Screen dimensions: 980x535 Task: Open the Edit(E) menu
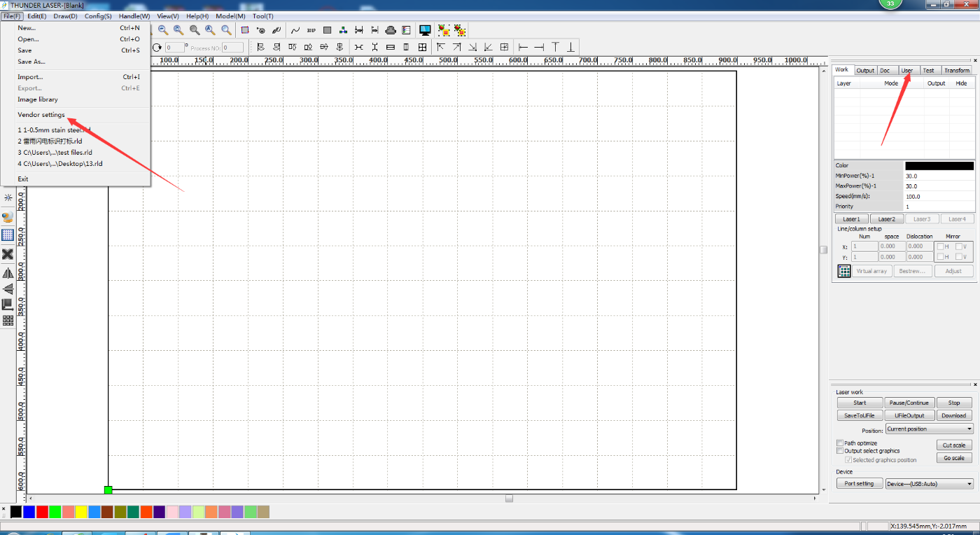[37, 15]
